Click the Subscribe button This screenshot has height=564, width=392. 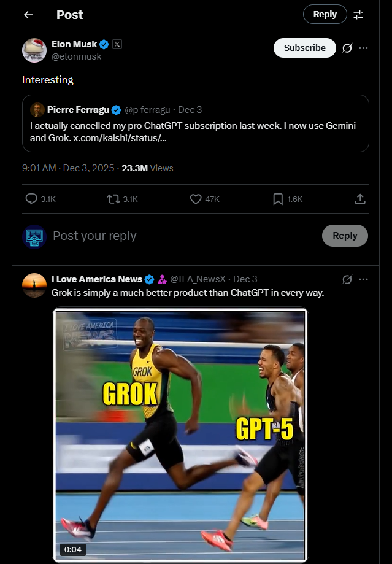[304, 48]
